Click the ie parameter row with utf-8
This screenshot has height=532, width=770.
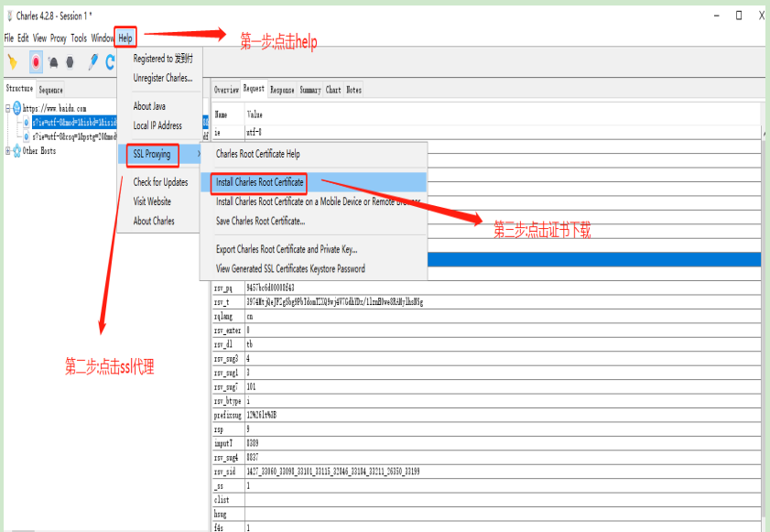point(487,133)
